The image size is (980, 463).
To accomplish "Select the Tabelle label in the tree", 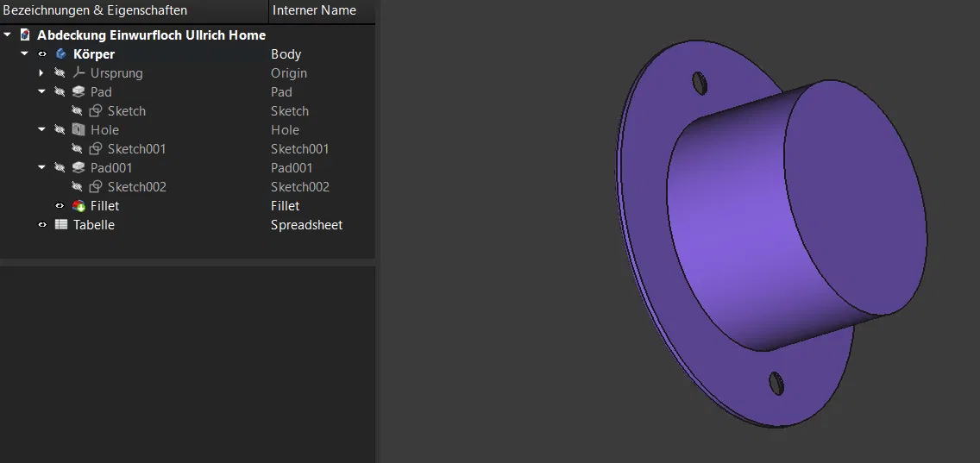I will click(x=94, y=225).
